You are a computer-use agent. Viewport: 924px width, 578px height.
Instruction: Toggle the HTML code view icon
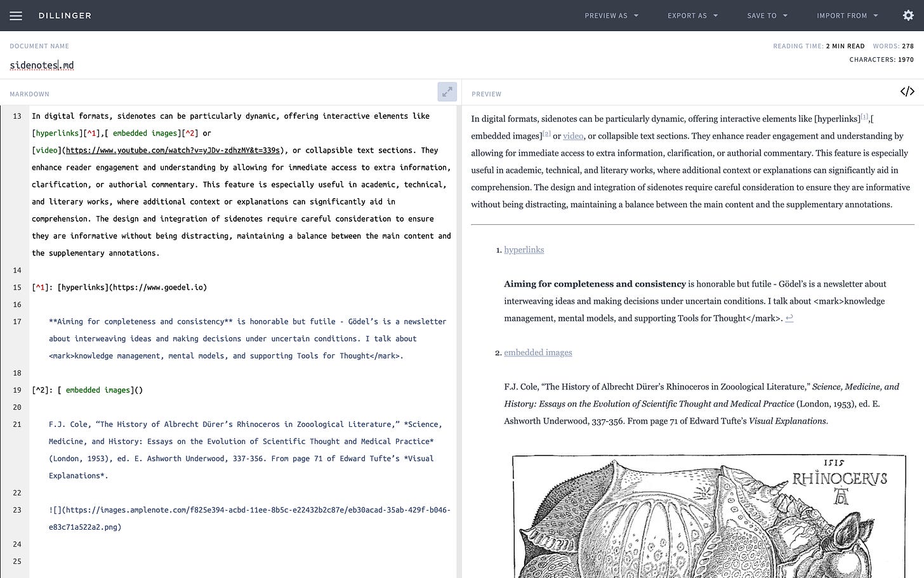pos(907,91)
